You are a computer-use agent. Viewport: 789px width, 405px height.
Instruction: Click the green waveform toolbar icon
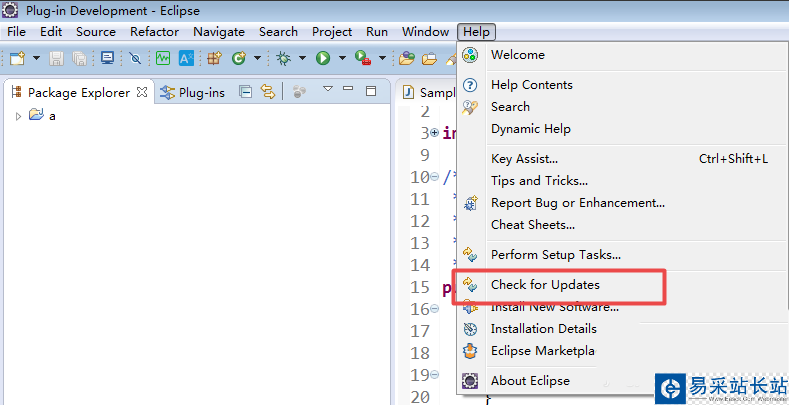point(163,58)
